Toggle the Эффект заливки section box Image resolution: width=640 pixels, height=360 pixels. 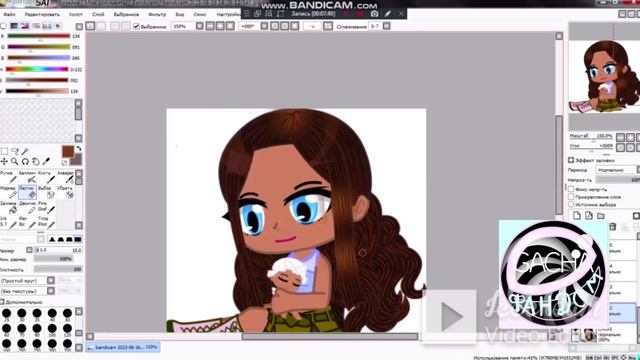click(571, 160)
